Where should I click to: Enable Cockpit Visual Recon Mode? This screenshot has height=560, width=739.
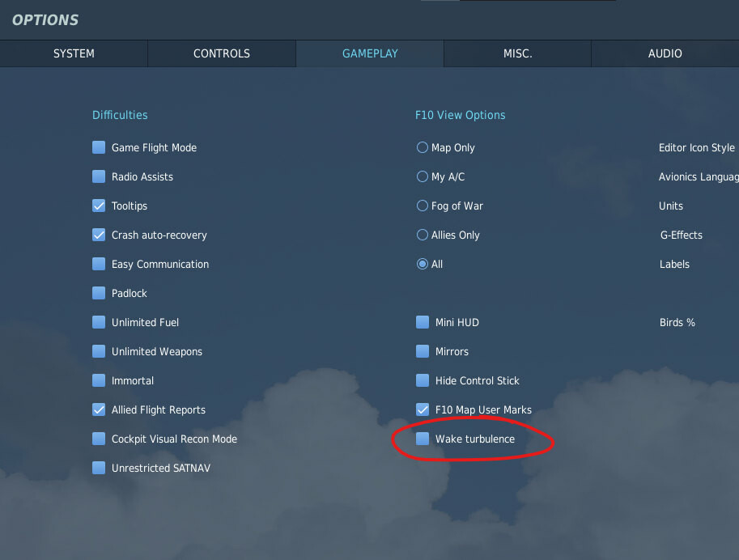point(99,439)
